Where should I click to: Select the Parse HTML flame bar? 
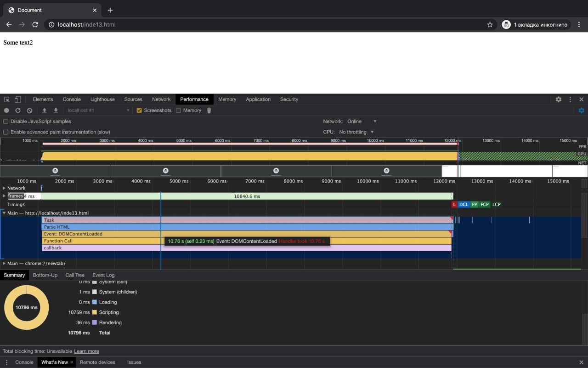click(x=247, y=227)
